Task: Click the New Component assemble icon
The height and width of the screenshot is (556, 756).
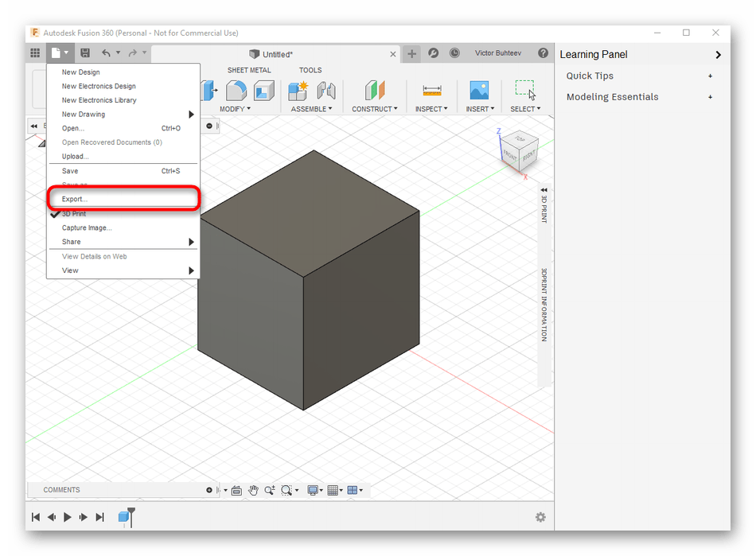Action: pyautogui.click(x=298, y=91)
